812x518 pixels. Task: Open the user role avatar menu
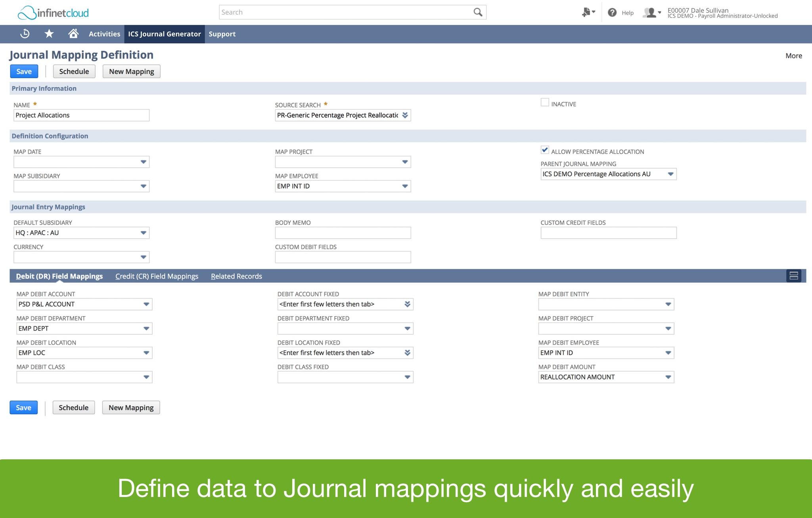(651, 13)
